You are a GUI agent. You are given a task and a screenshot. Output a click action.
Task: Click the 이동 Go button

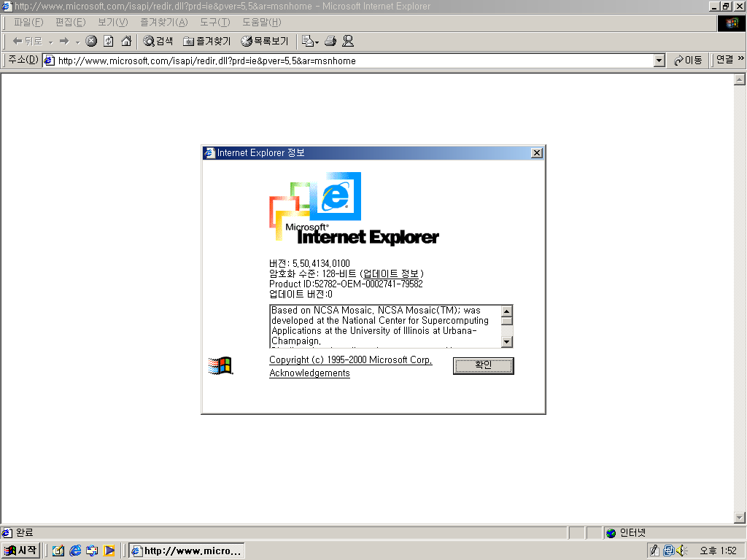click(x=688, y=61)
